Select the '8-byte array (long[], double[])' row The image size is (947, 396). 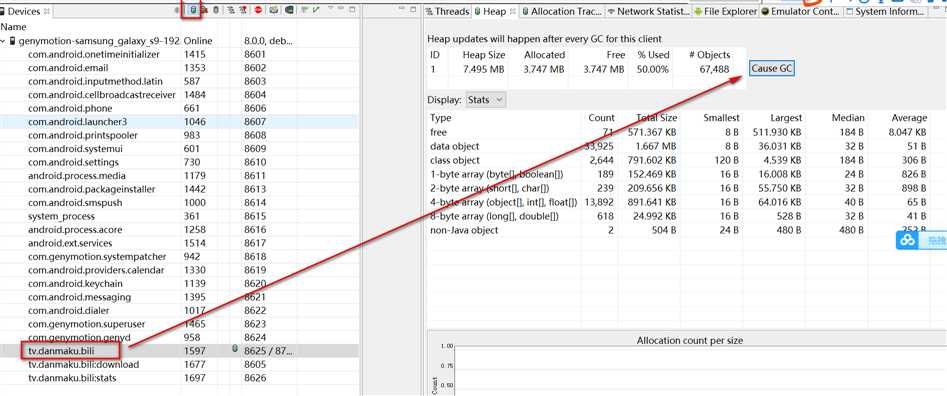[x=678, y=216]
